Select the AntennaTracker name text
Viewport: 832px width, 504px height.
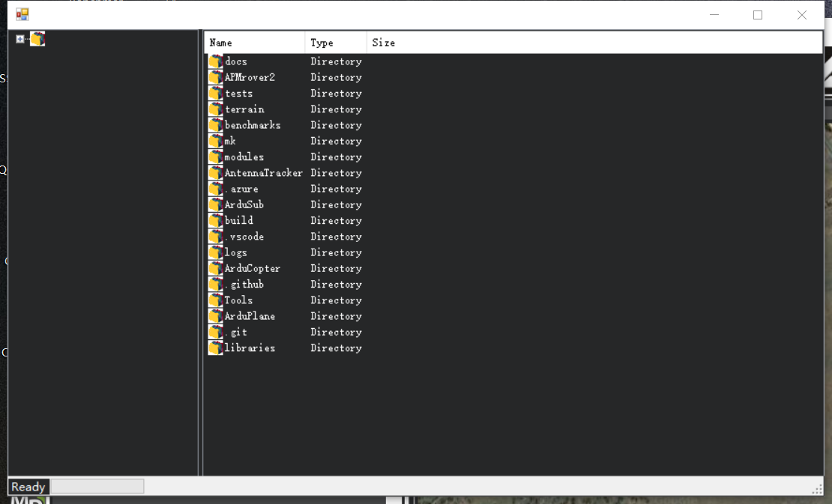point(263,173)
